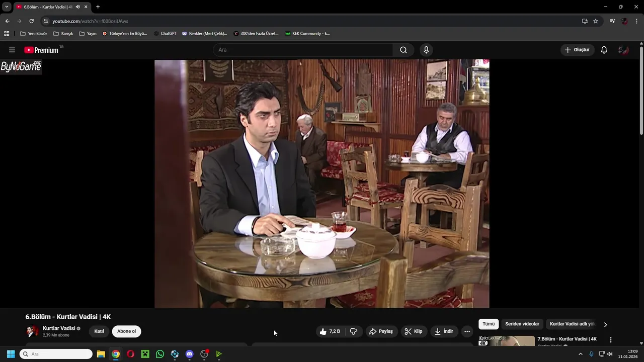The image size is (644, 362).
Task: Click the 'İndir' download button
Action: [444, 331]
